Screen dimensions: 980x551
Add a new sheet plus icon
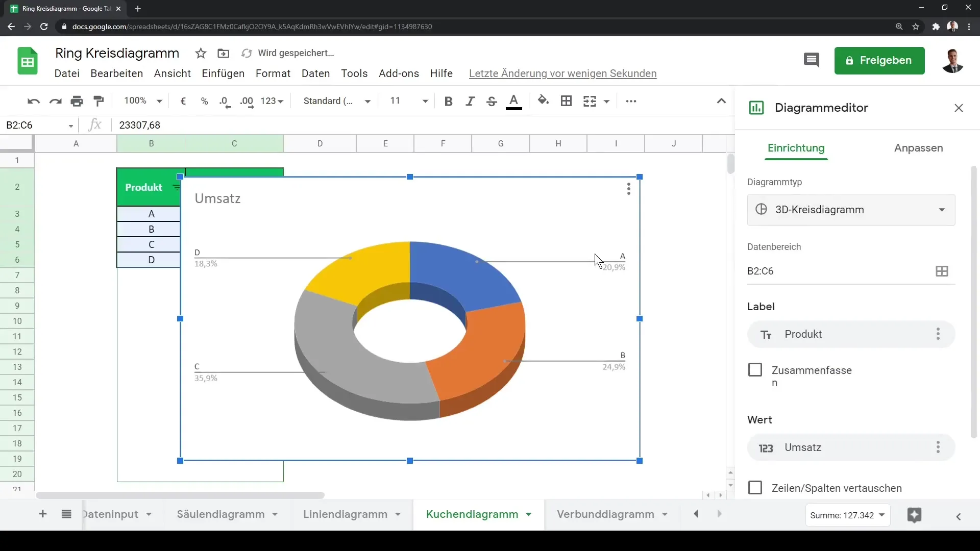pos(43,514)
